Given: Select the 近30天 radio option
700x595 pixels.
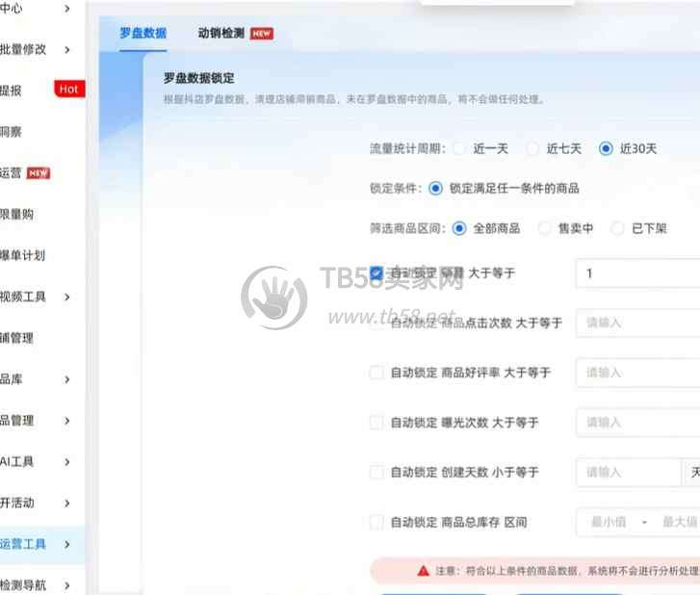Looking at the screenshot, I should 606,148.
